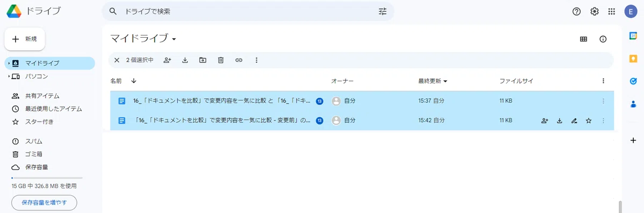Open toolbar more actions menu
The height and width of the screenshot is (213, 644).
coord(256,60)
